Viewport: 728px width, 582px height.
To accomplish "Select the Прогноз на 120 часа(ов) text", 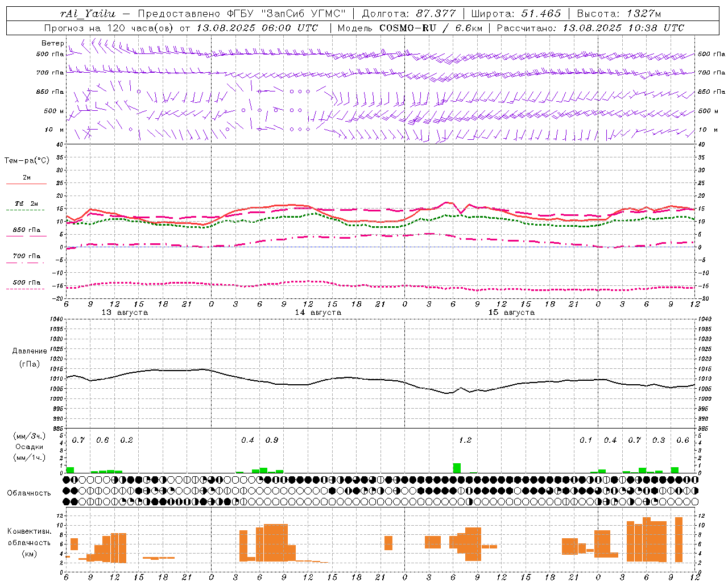I will (110, 28).
